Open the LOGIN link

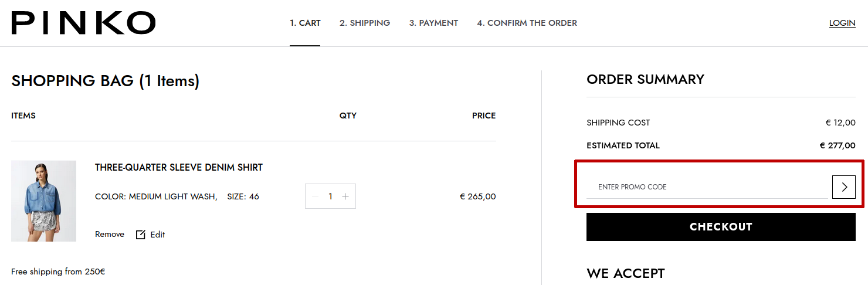tap(842, 23)
